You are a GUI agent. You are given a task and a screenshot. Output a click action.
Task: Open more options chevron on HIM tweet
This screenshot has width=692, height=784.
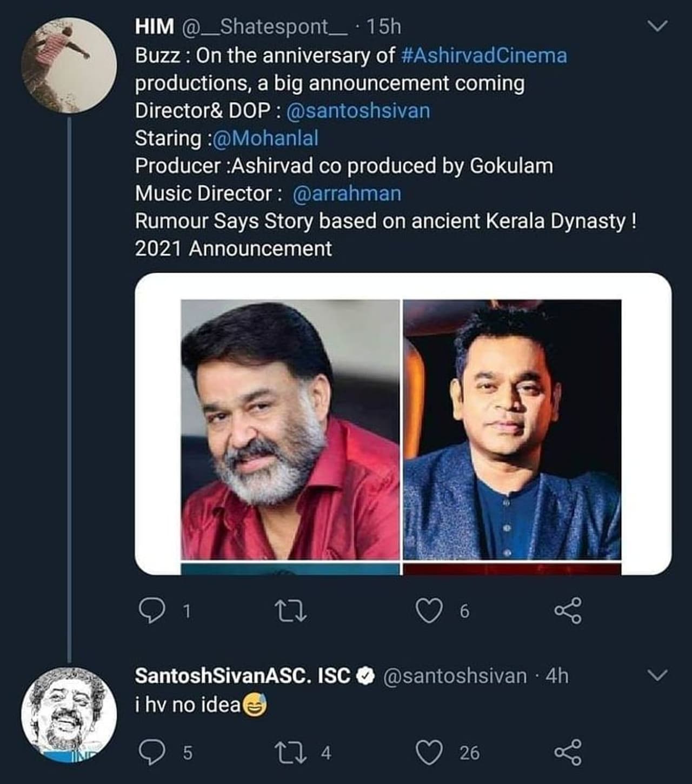657,26
